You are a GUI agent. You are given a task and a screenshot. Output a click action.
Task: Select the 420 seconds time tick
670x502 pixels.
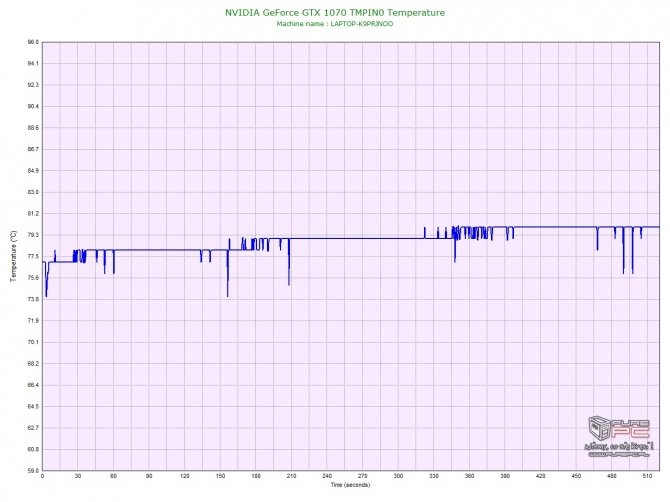(x=541, y=476)
